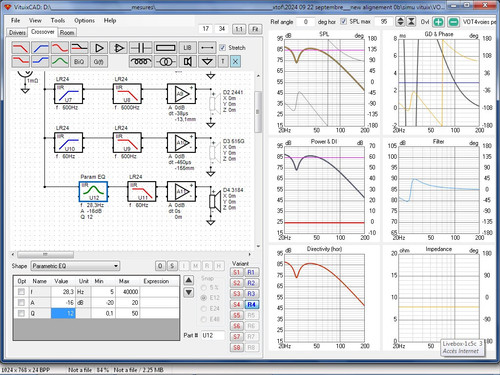Click the blue X delete tool

pos(235,61)
